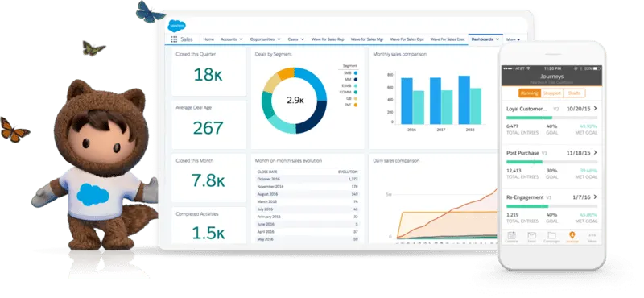644x298 pixels.
Task: Open the More navigation dropdown
Action: (x=513, y=40)
